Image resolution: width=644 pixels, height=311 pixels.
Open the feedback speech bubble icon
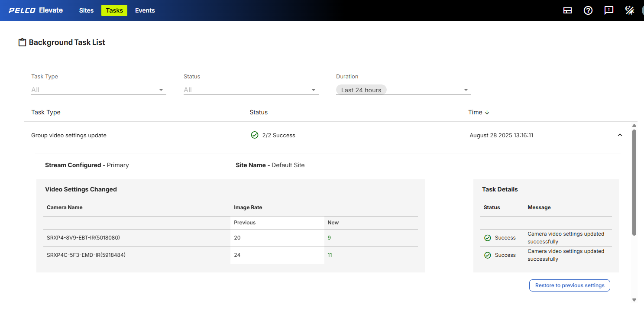(609, 10)
